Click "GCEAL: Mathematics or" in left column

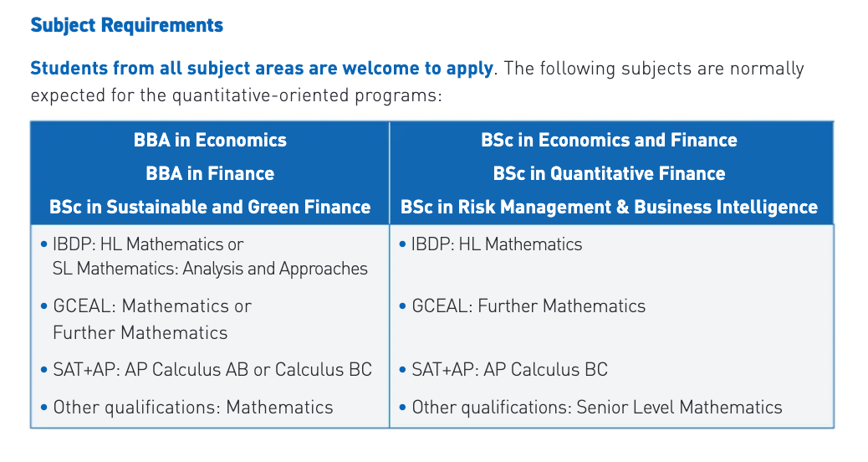pos(151,306)
